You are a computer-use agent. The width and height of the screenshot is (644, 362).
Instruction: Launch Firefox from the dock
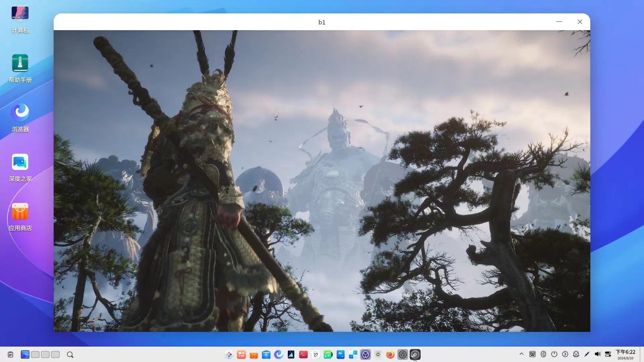pyautogui.click(x=390, y=354)
